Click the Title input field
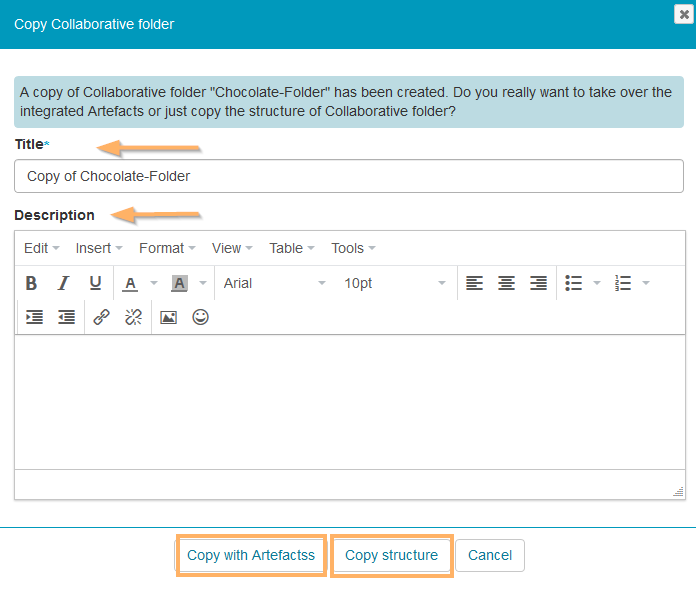The height and width of the screenshot is (611, 696). (x=349, y=176)
